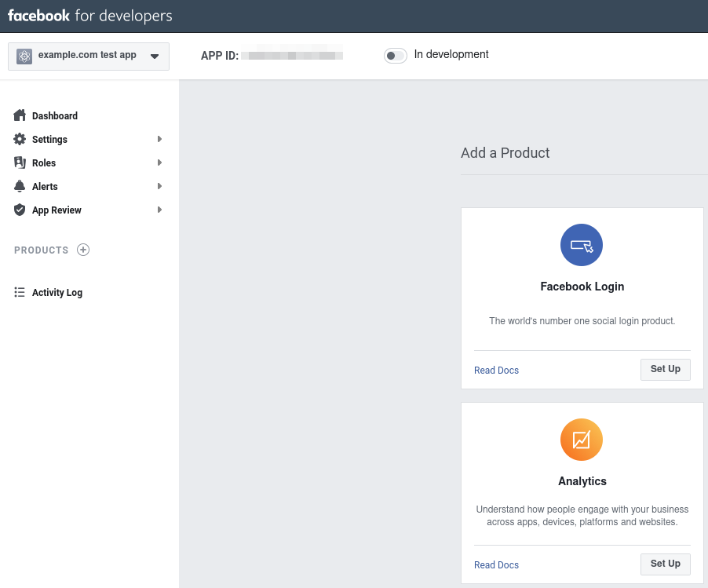
Task: Select Settings in the sidebar
Action: tap(49, 140)
